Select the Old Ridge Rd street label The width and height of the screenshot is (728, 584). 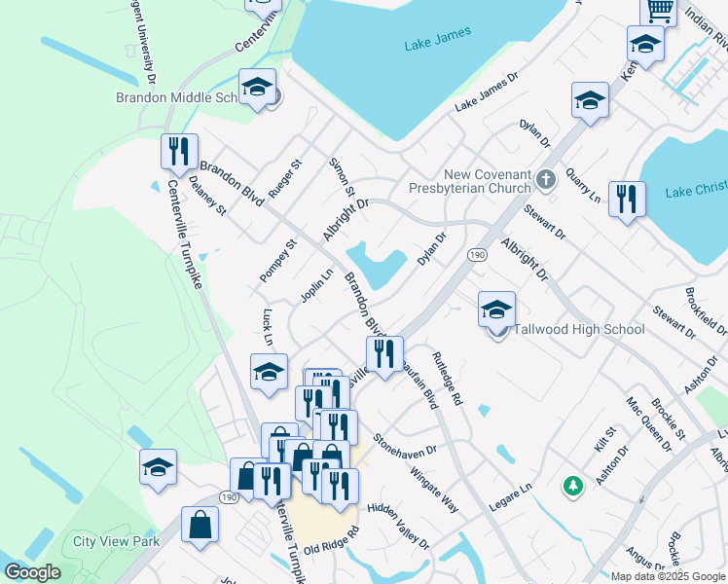pyautogui.click(x=332, y=540)
